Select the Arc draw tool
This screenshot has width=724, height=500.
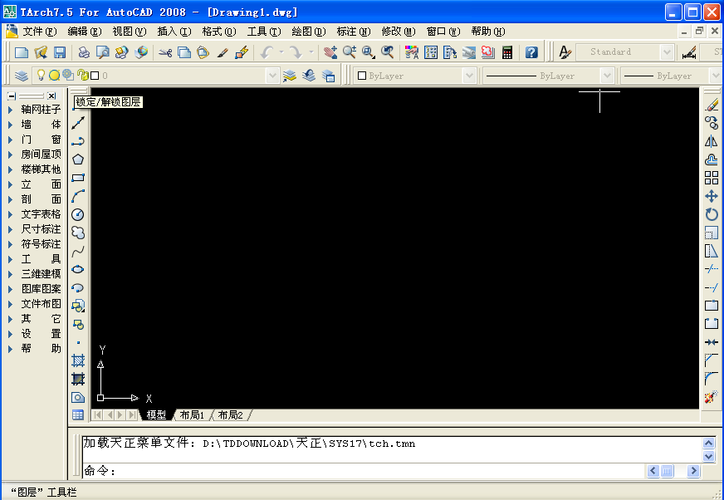tap(78, 196)
